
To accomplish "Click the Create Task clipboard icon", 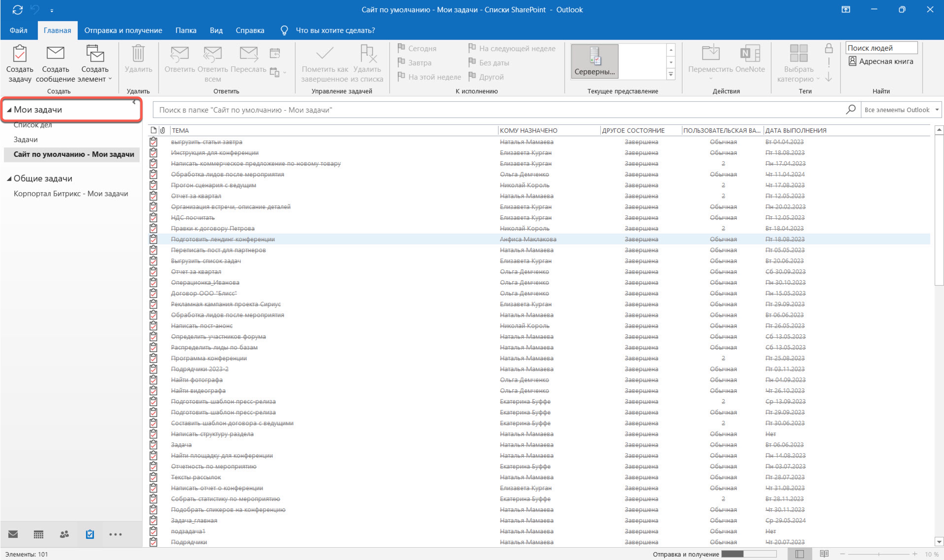I will [x=20, y=54].
